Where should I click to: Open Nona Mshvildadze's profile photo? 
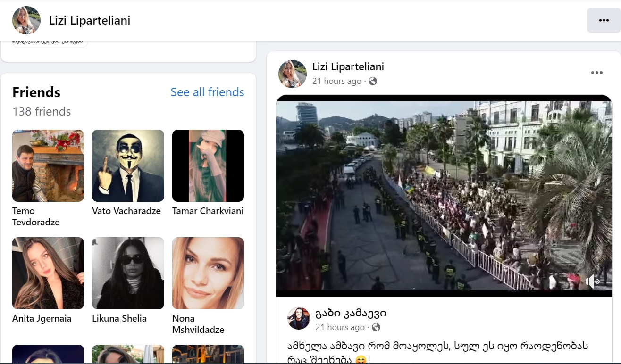point(208,273)
